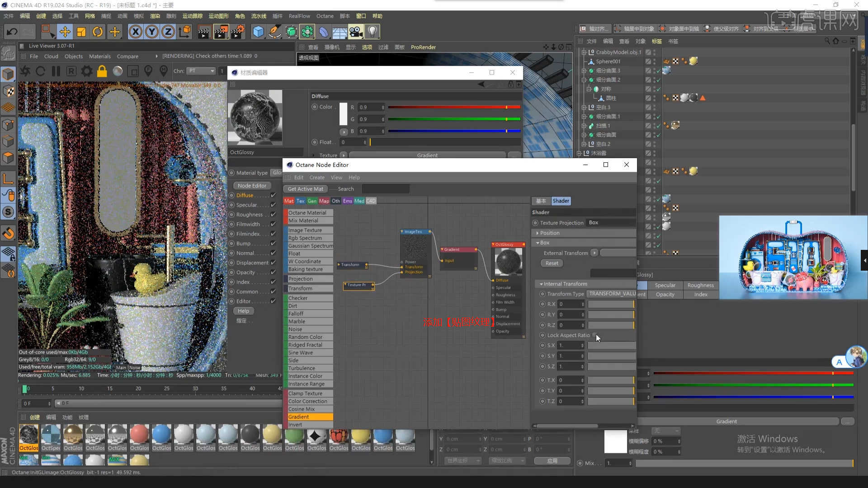Switch to the Shader tab
The width and height of the screenshot is (868, 488).
tap(561, 201)
